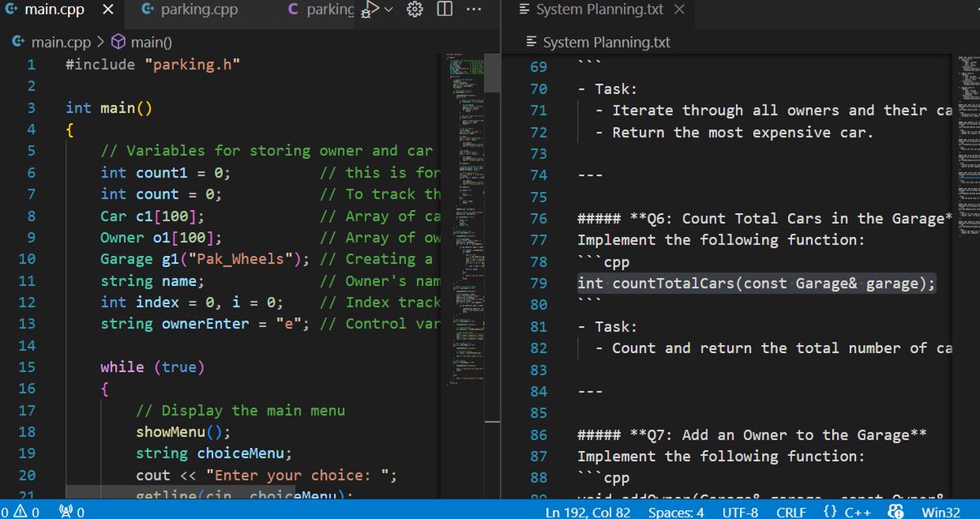Click the Garage g1("Pak_Wheels"); line

(206, 259)
